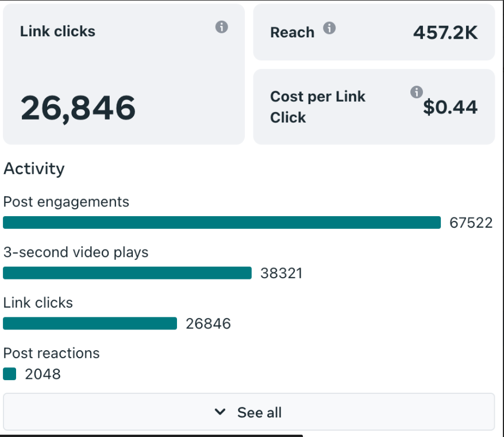
Task: Expand the list with the See all chevron
Action: (220, 412)
